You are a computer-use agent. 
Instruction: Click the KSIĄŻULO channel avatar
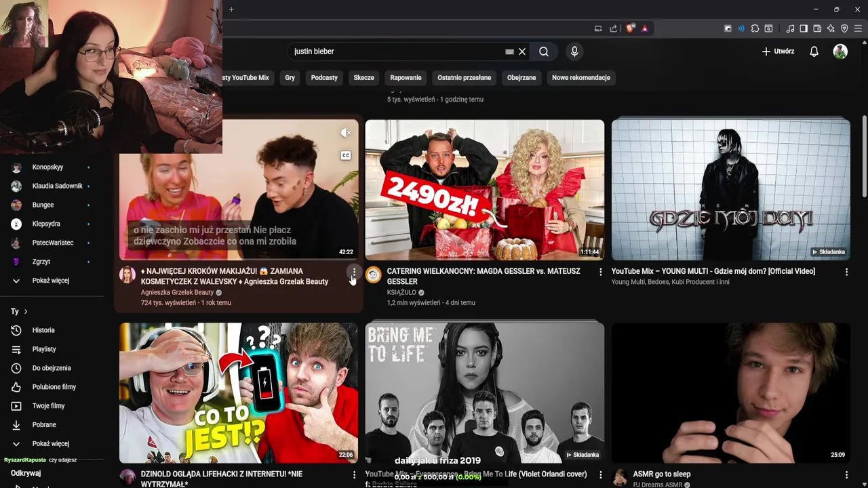[374, 274]
